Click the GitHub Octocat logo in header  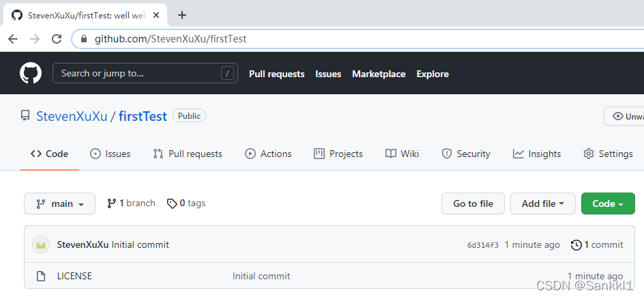31,73
